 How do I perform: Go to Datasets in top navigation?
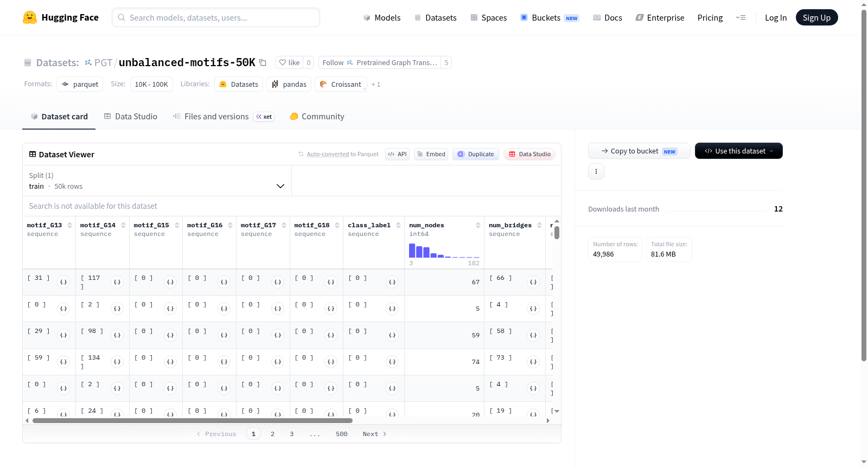point(435,17)
